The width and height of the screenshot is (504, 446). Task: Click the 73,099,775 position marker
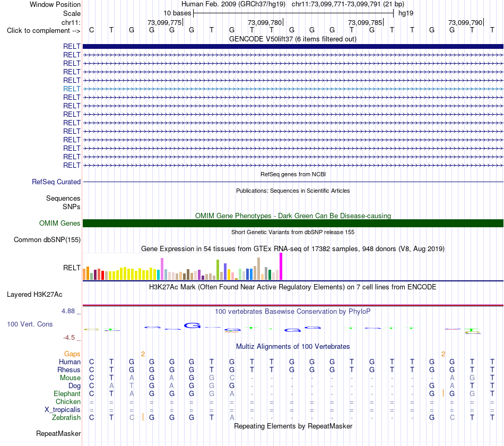pos(165,22)
